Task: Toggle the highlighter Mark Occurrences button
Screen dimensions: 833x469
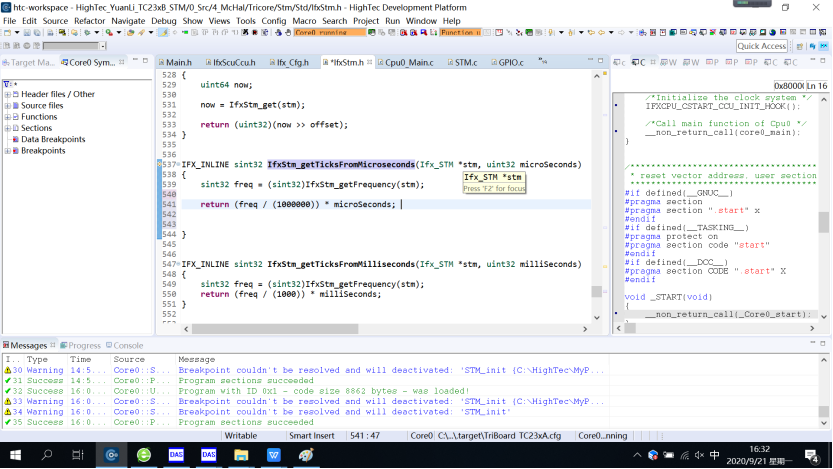Action: click(163, 32)
